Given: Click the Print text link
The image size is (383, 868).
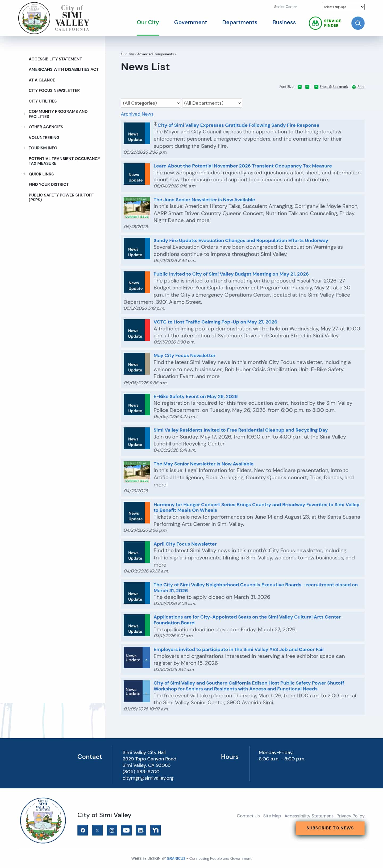Looking at the screenshot, I should point(361,87).
